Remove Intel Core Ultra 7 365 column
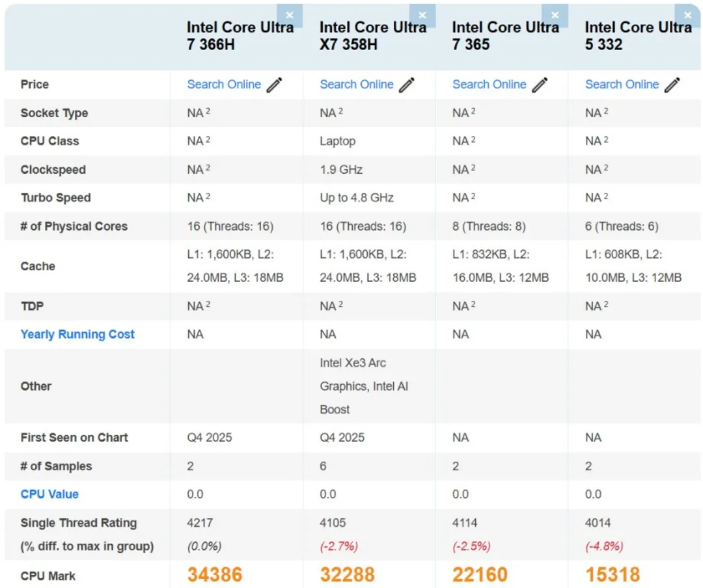 coord(555,15)
